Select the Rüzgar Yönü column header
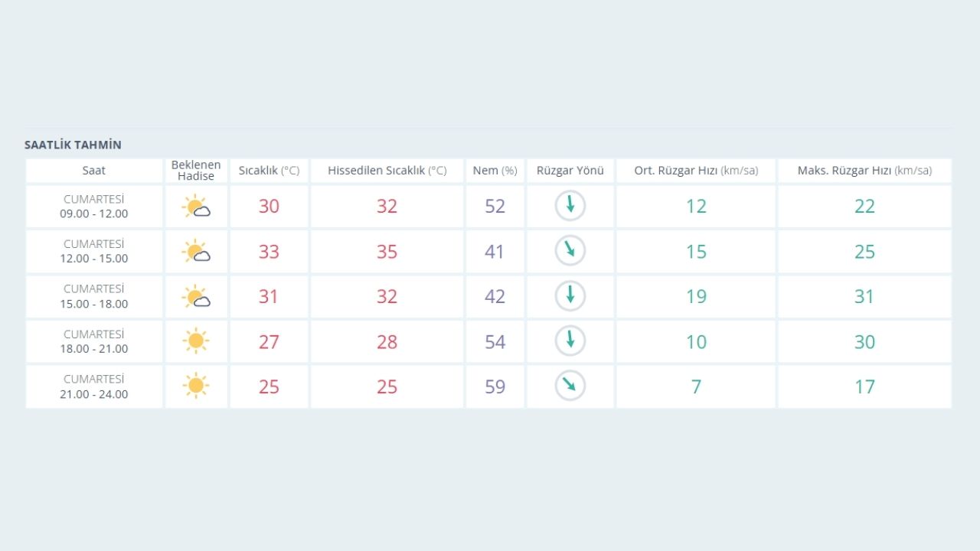This screenshot has width=980, height=551. [x=570, y=171]
